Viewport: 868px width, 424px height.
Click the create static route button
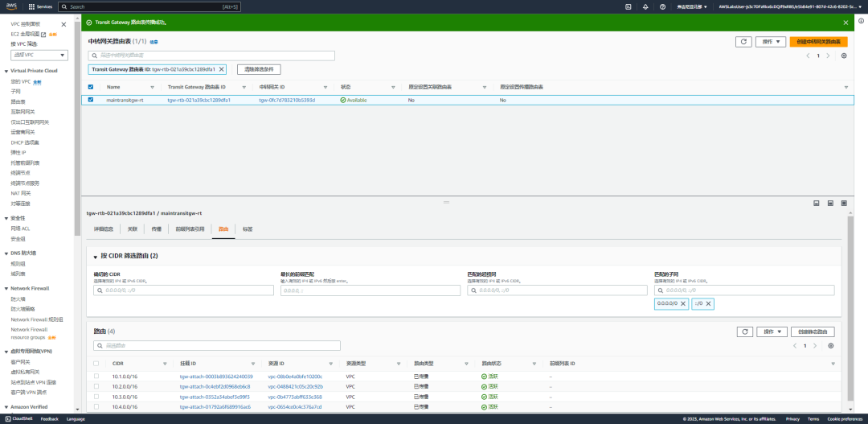(x=813, y=331)
